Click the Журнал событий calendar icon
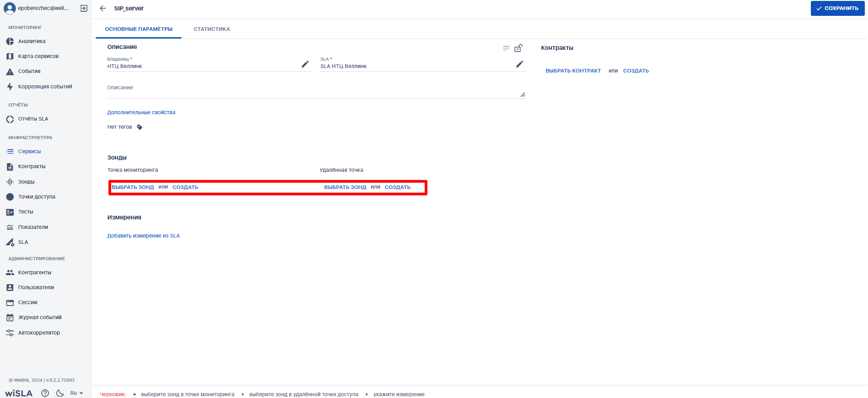The height and width of the screenshot is (398, 868). [x=10, y=318]
